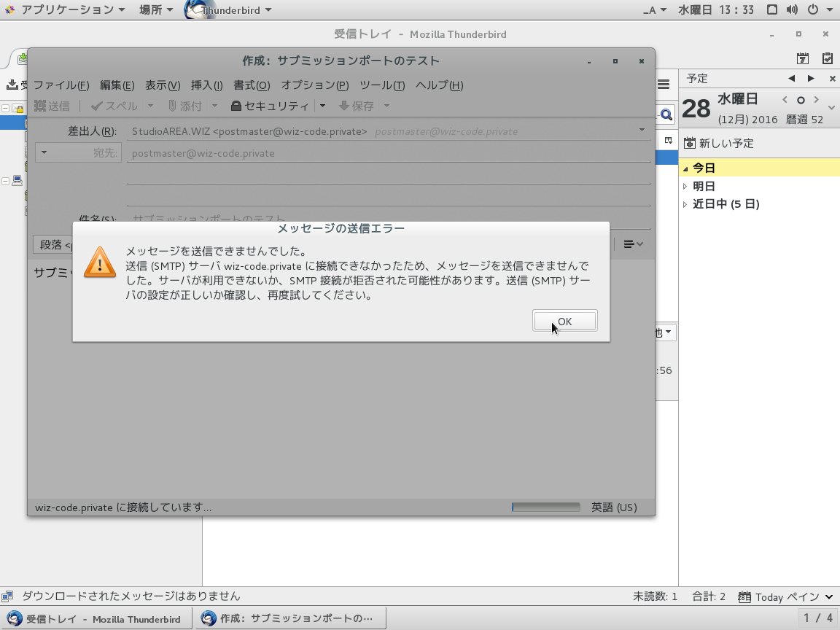Click the save (保存) button in compose toolbar

(357, 106)
